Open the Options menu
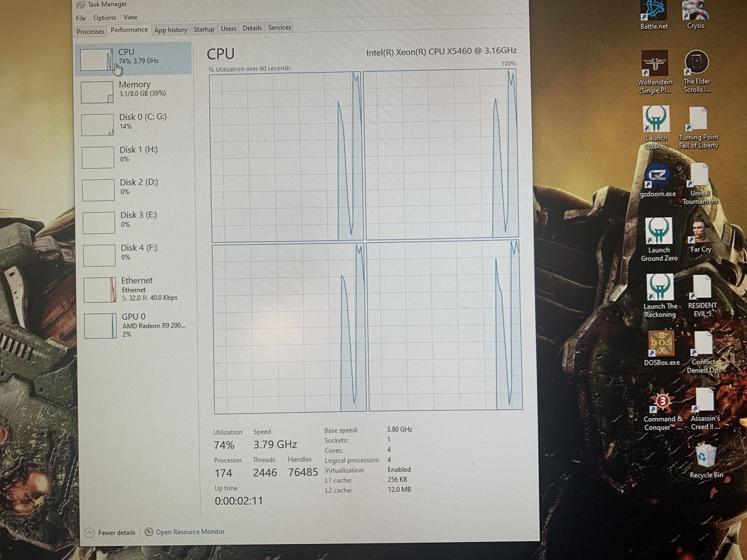 coord(105,18)
